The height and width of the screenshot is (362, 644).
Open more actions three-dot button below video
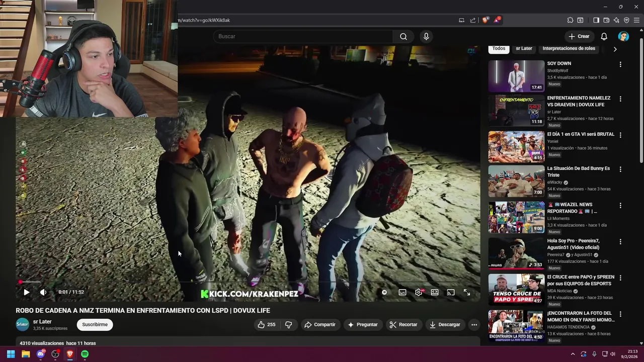coord(474,325)
